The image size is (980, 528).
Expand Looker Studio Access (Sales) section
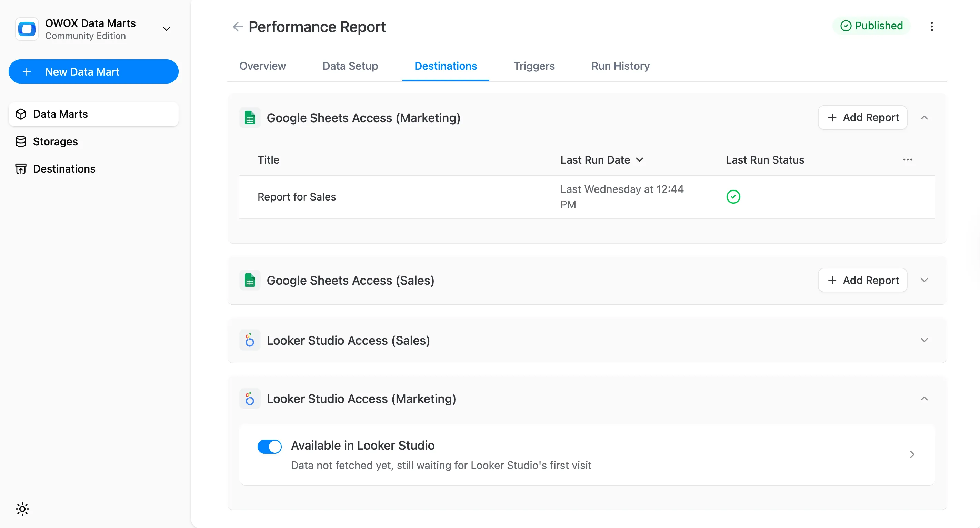pos(924,340)
